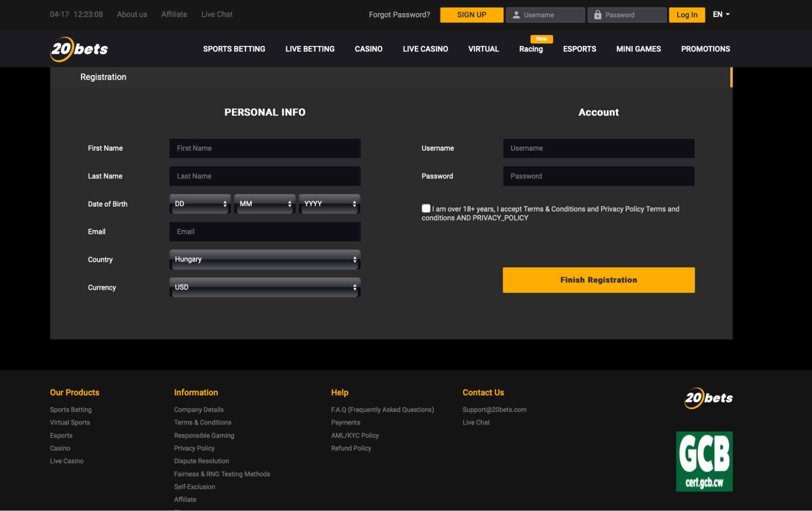Open the Casino footer link
812x511 pixels.
60,448
